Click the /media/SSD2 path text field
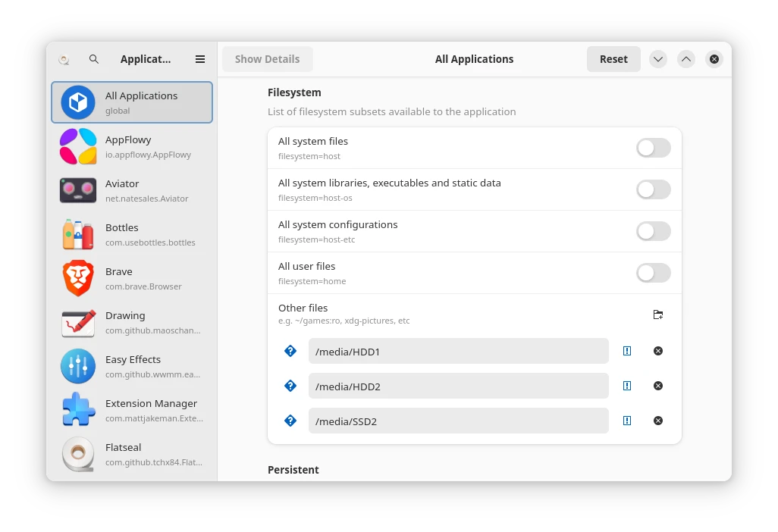This screenshot has width=778, height=532. click(458, 421)
